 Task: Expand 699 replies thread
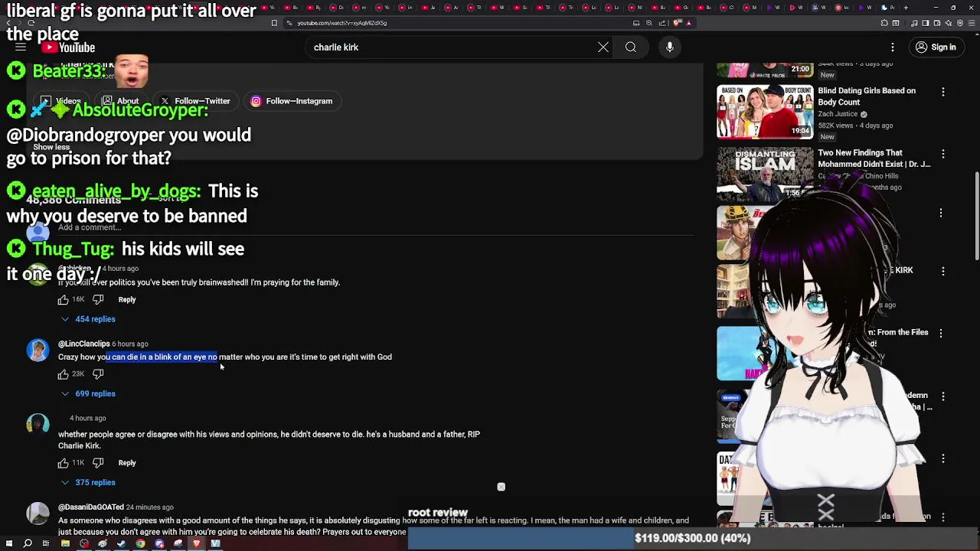pos(88,393)
